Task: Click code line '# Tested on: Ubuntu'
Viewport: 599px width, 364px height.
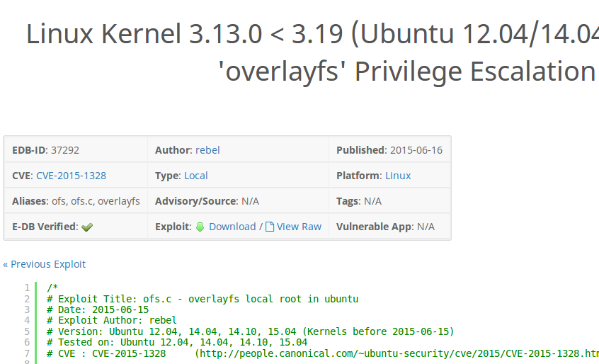Action: coord(177,342)
